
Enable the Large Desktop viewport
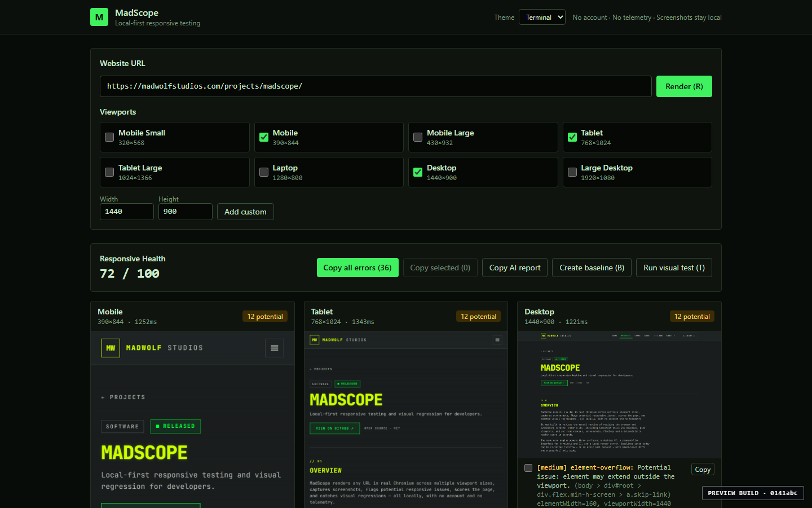click(x=572, y=172)
